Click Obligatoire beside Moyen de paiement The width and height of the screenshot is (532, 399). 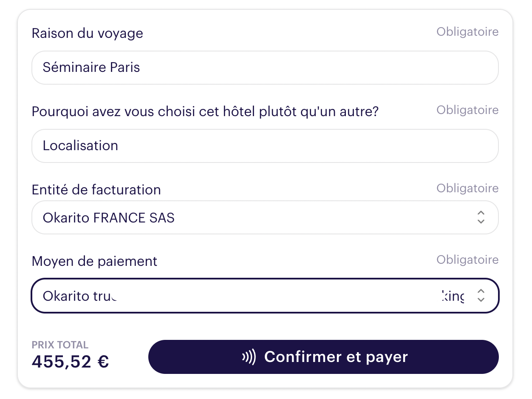pyautogui.click(x=467, y=260)
